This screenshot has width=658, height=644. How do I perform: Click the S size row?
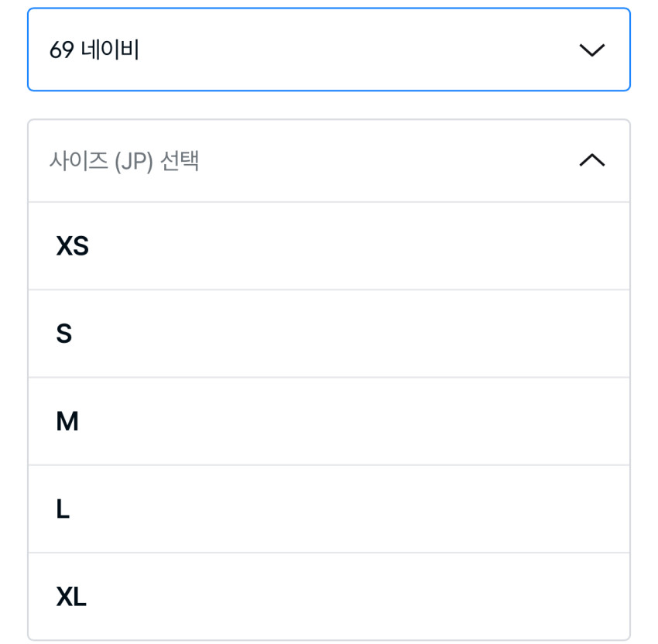(328, 334)
